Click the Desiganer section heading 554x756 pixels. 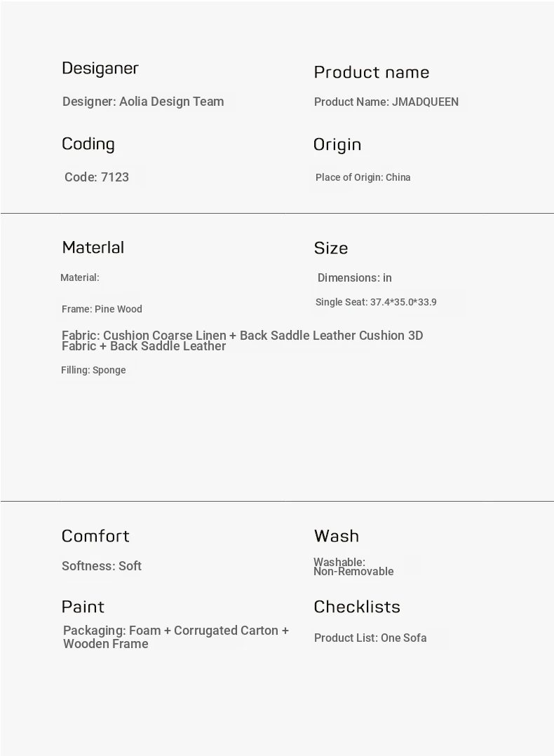click(100, 68)
